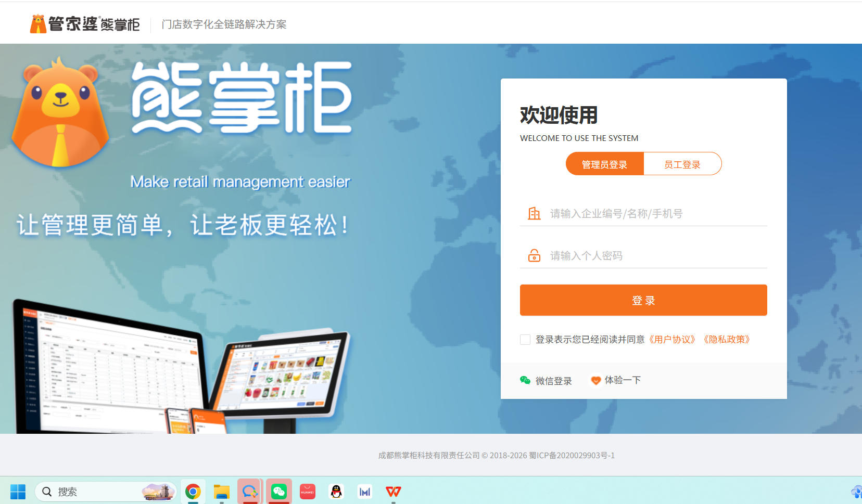Focus the 企业编号/名称/手机号 input field
862x504 pixels.
coord(643,213)
